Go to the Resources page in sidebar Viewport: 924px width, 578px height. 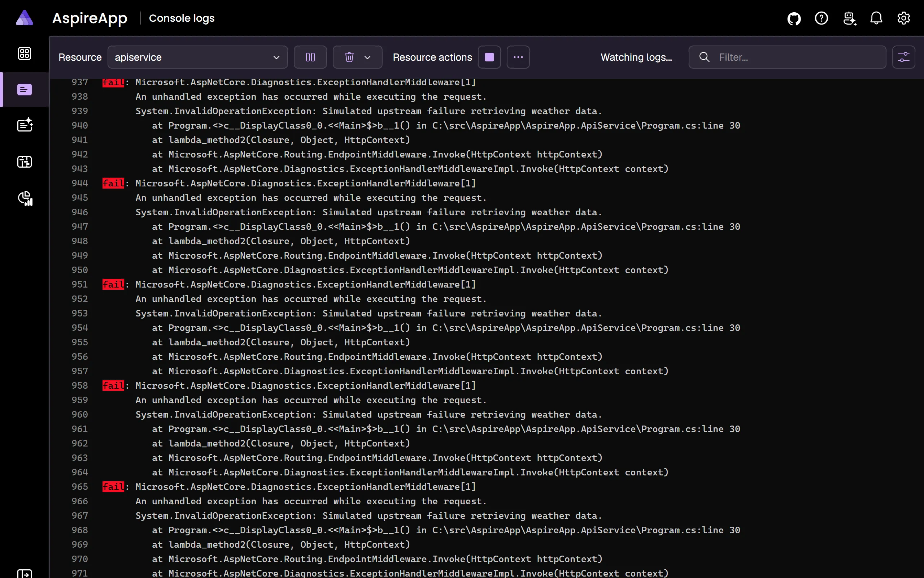click(x=25, y=53)
